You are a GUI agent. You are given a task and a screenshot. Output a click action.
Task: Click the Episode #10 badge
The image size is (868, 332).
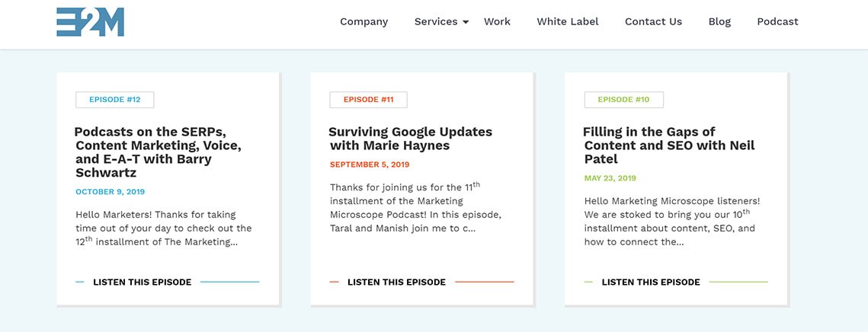point(623,100)
